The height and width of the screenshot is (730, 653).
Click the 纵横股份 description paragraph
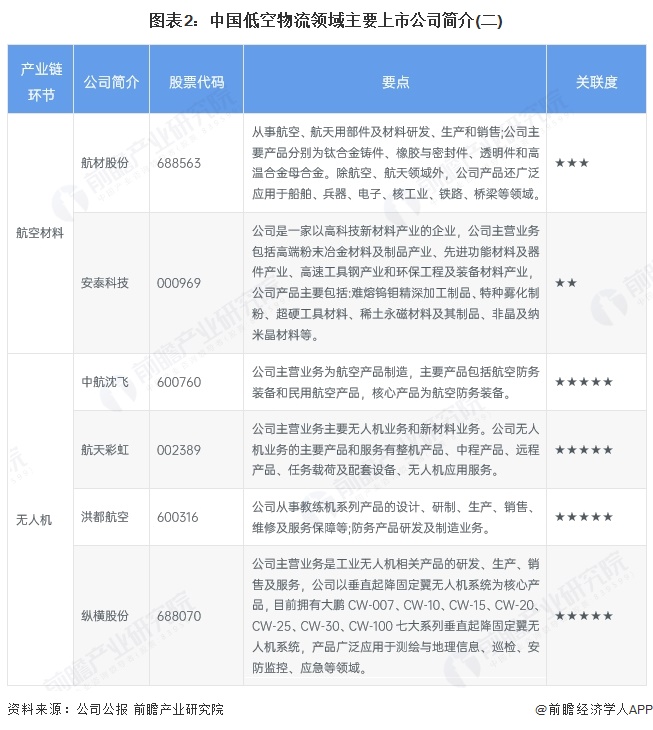396,616
